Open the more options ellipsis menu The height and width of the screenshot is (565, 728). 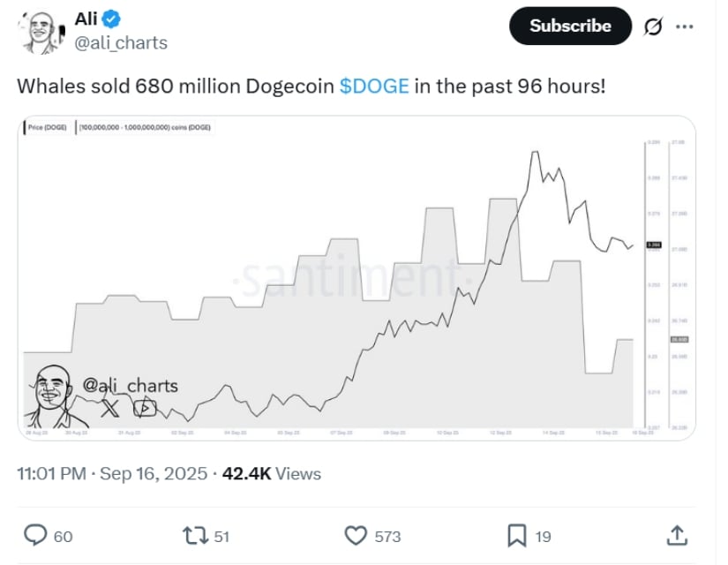click(684, 26)
